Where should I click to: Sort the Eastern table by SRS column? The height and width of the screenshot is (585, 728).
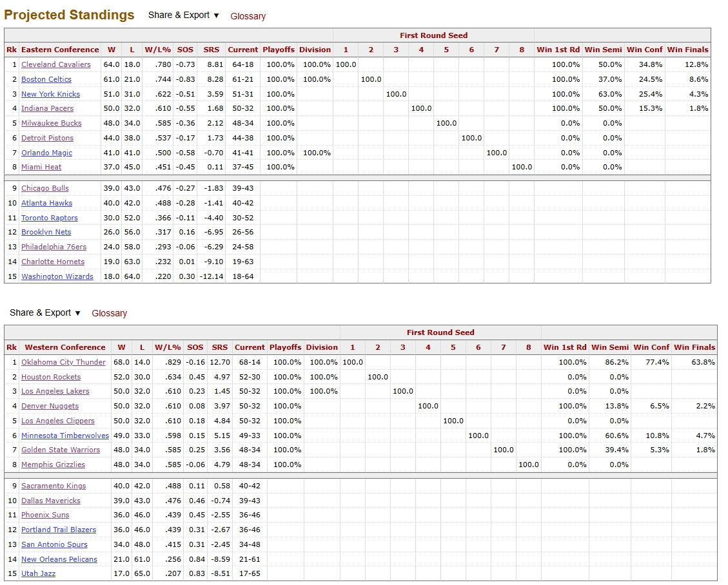point(211,50)
